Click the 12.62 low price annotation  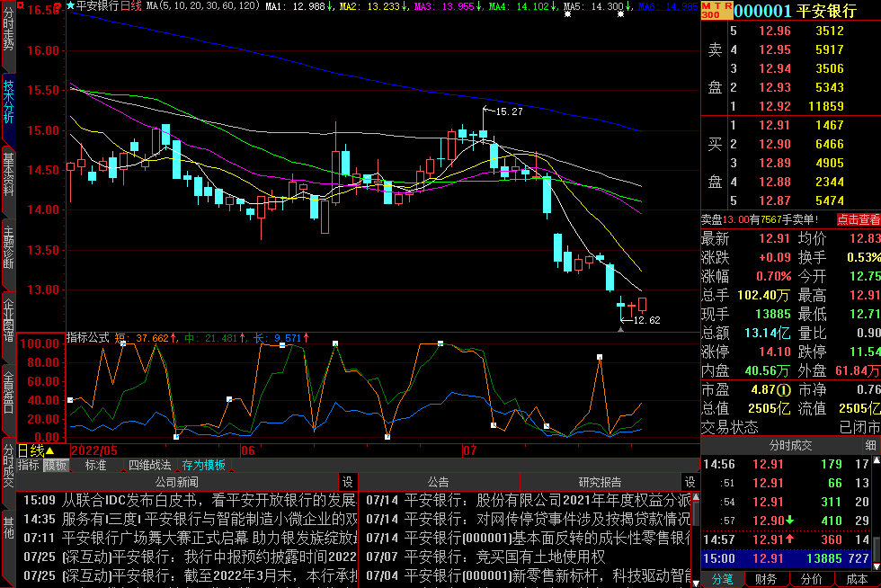(646, 320)
